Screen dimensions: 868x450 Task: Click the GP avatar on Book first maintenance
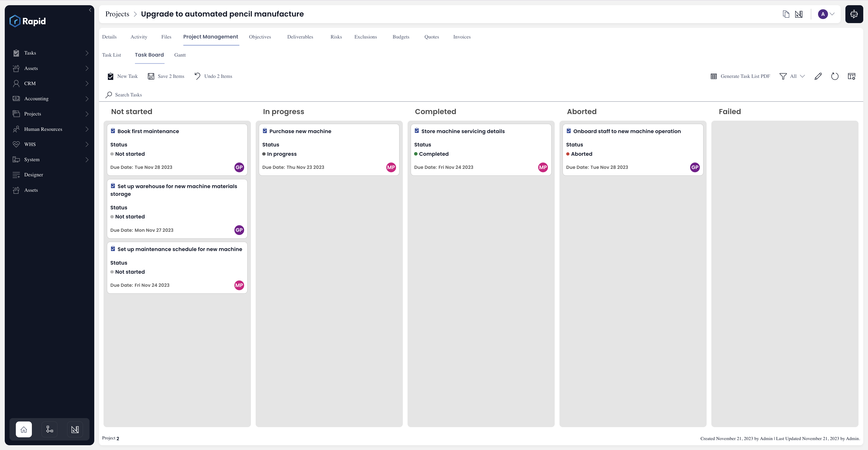pyautogui.click(x=239, y=167)
